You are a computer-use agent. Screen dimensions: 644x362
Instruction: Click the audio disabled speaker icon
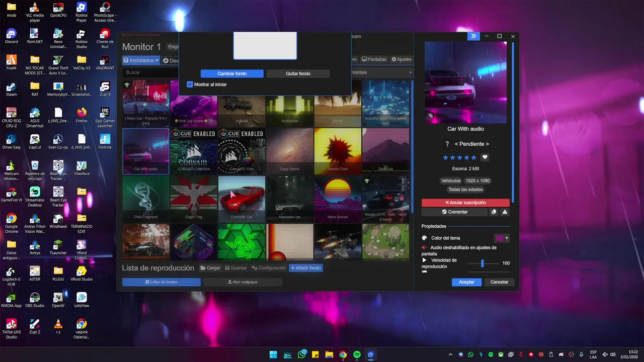pos(424,248)
